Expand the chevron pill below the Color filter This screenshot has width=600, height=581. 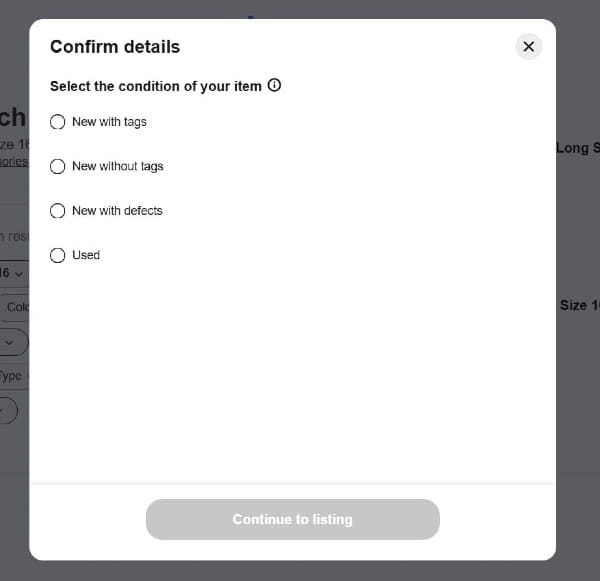12,342
